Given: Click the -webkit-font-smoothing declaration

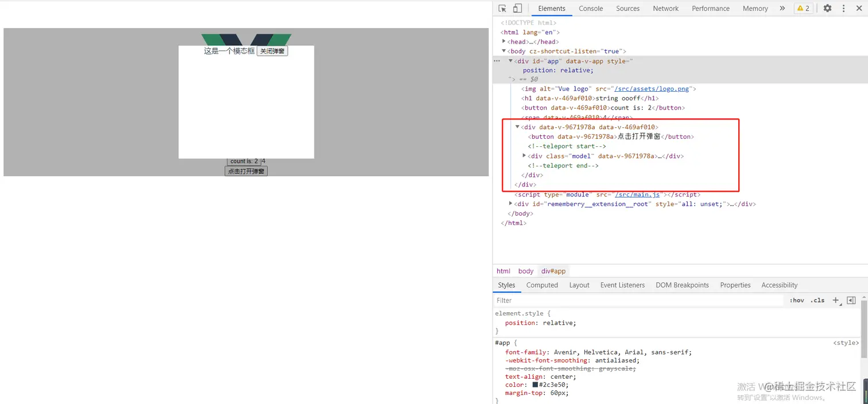Looking at the screenshot, I should click(572, 360).
